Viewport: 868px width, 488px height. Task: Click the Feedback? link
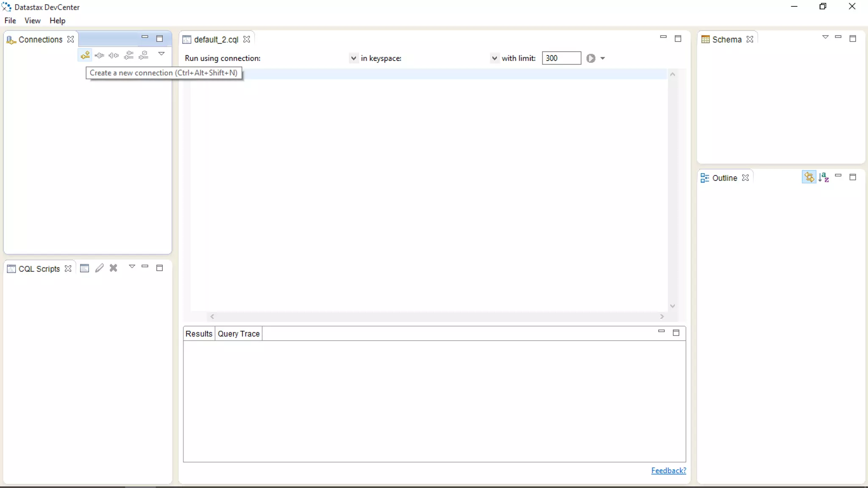pos(668,471)
